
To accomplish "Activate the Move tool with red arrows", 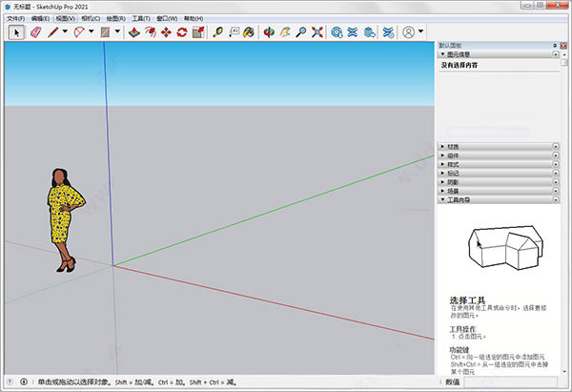I will 166,32.
